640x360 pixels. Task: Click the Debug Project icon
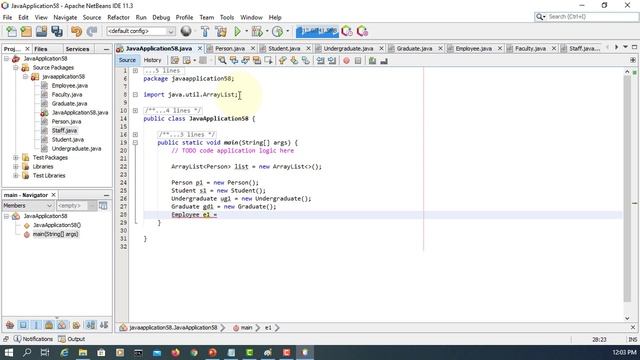coord(257,31)
